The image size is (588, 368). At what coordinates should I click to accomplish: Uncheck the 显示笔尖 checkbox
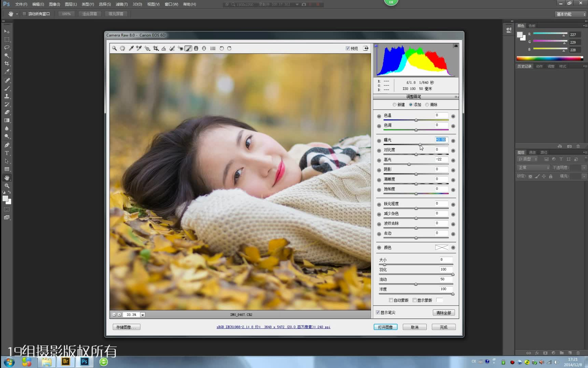(378, 312)
